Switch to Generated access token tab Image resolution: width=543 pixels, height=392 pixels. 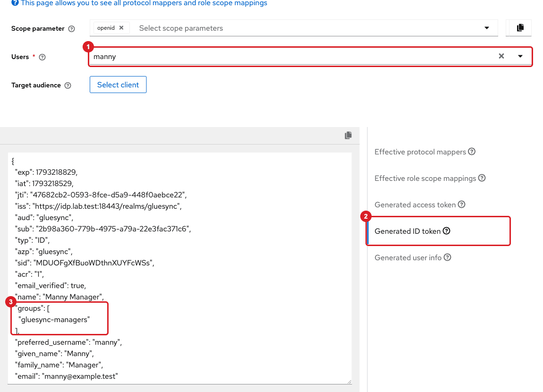coord(415,205)
